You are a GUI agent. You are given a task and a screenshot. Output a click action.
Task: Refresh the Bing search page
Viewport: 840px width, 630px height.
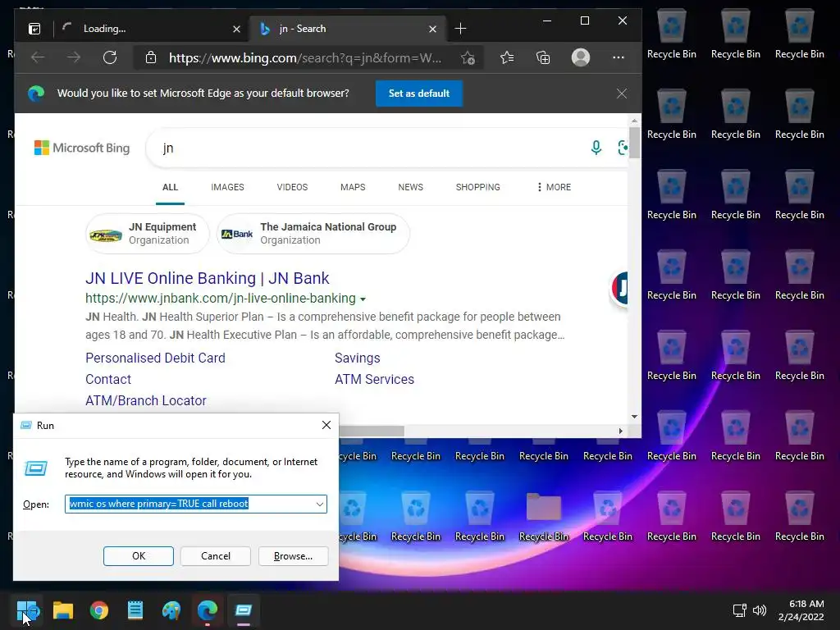(110, 57)
